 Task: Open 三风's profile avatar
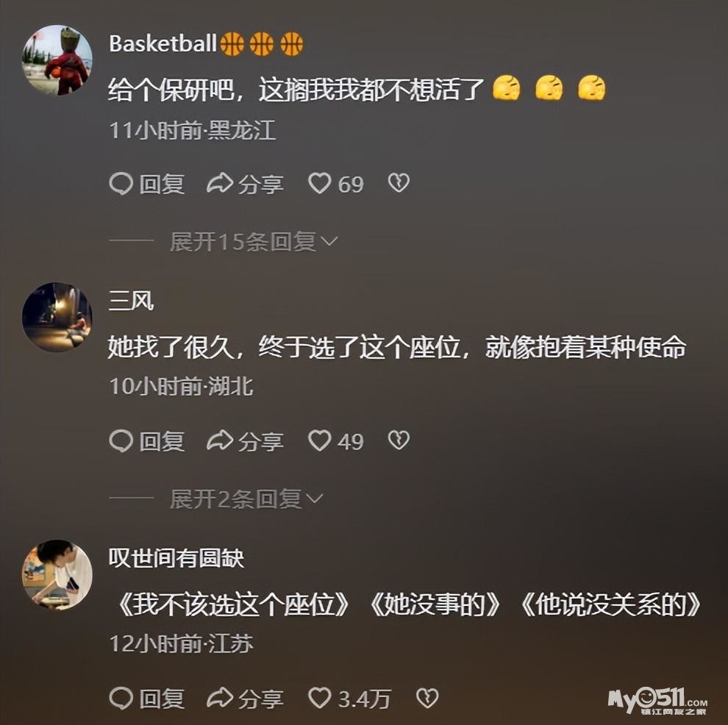coord(57,317)
